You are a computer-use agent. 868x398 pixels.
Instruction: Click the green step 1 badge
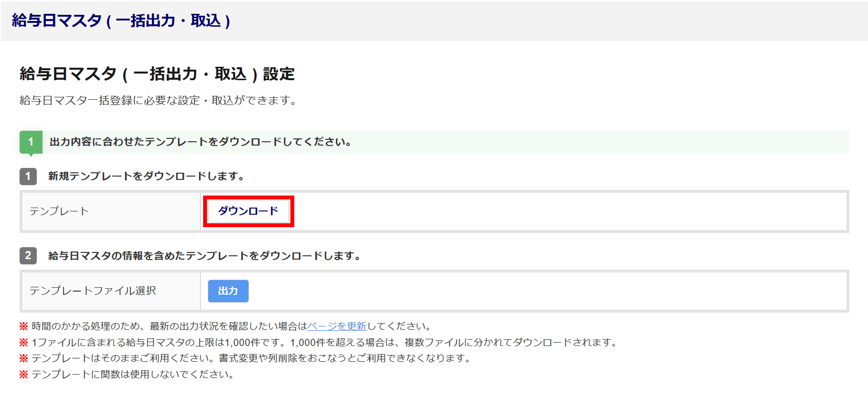click(x=31, y=142)
